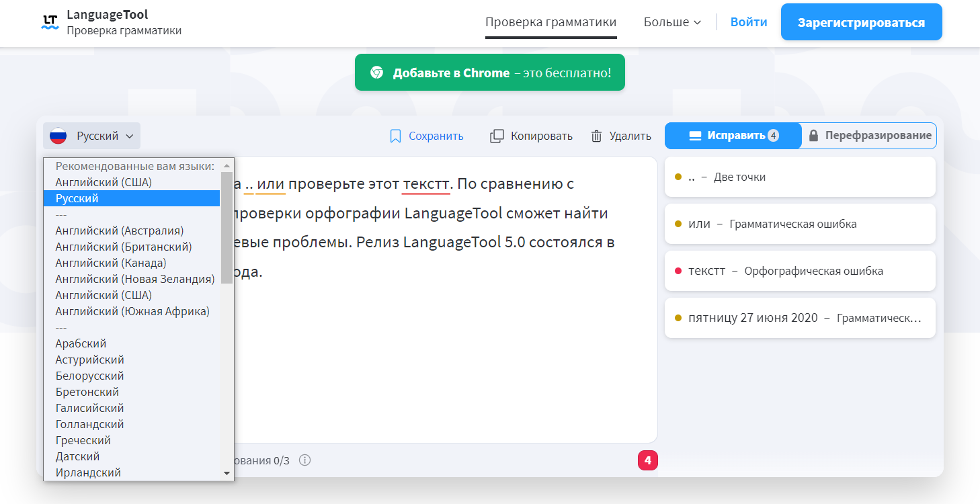
Task: Click the language list scrollbar down arrow
Action: tap(227, 473)
